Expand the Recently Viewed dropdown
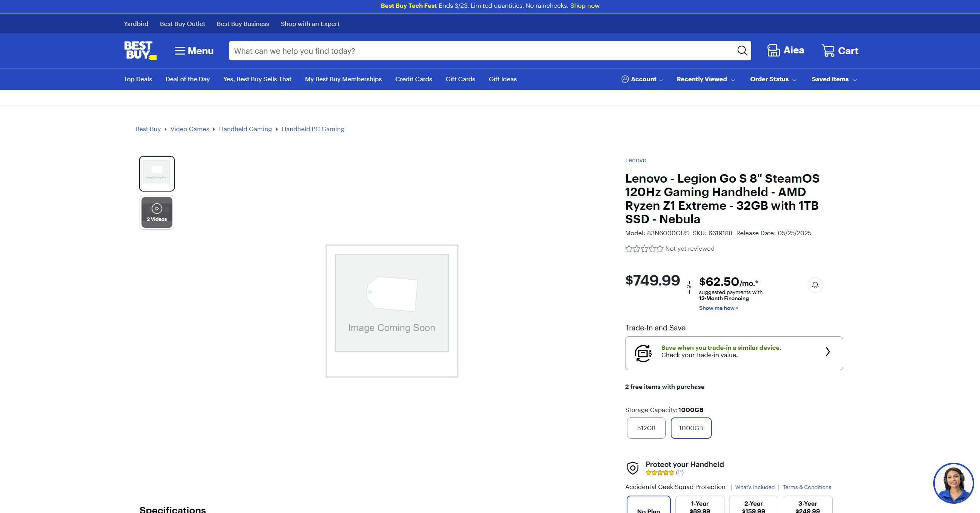 [706, 79]
